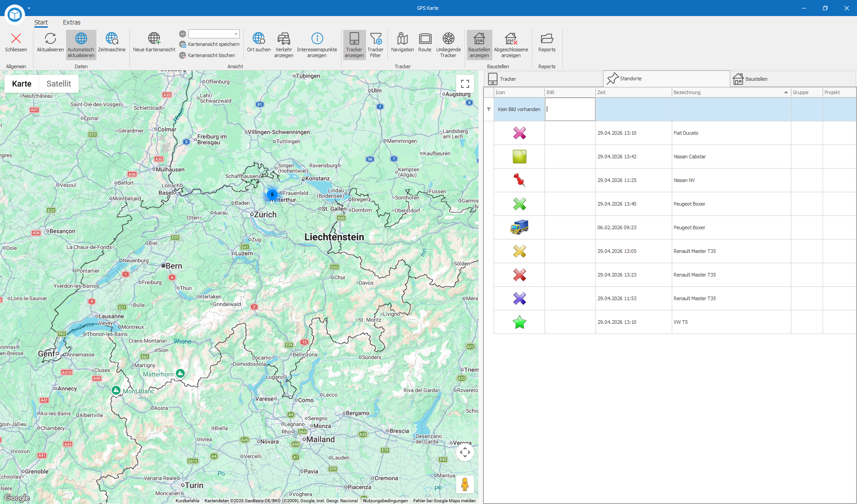Open Kurzbefehle link on map
The height and width of the screenshot is (504, 857).
click(187, 500)
